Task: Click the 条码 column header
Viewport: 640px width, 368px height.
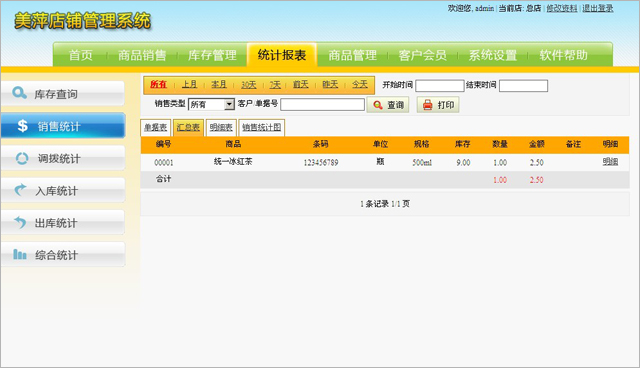Action: [320, 144]
